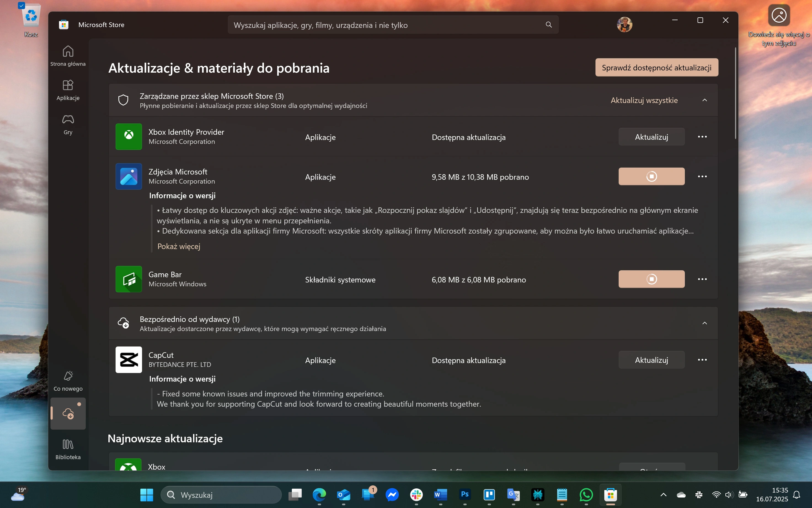Image resolution: width=812 pixels, height=508 pixels.
Task: Click 'Game Bar' app name
Action: [x=165, y=274]
